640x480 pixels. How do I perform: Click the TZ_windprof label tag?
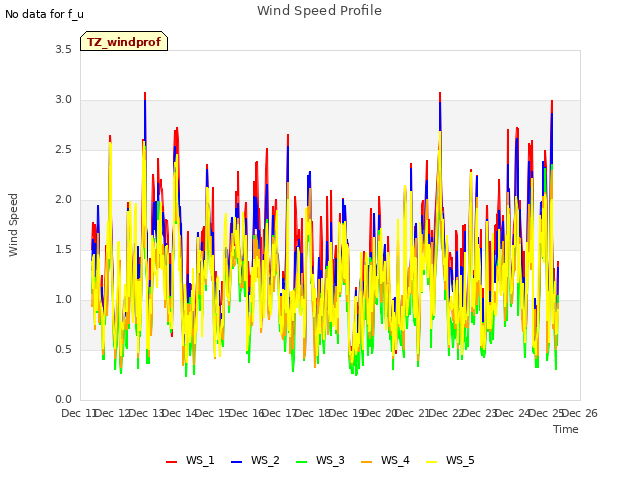coord(124,41)
